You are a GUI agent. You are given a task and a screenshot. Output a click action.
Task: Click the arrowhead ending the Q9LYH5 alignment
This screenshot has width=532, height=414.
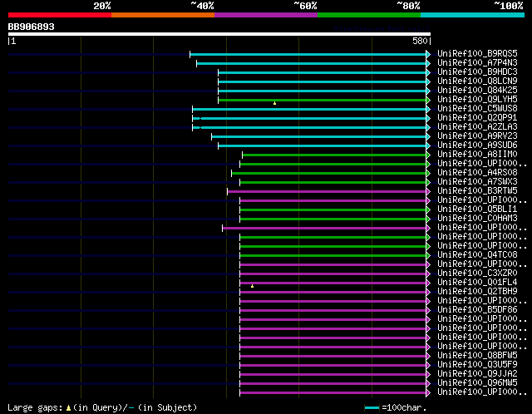pyautogui.click(x=428, y=100)
